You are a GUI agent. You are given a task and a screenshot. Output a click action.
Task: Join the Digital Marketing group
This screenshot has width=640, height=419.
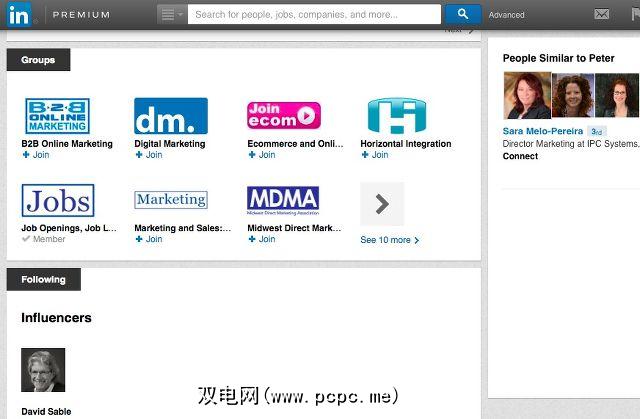pyautogui.click(x=149, y=155)
